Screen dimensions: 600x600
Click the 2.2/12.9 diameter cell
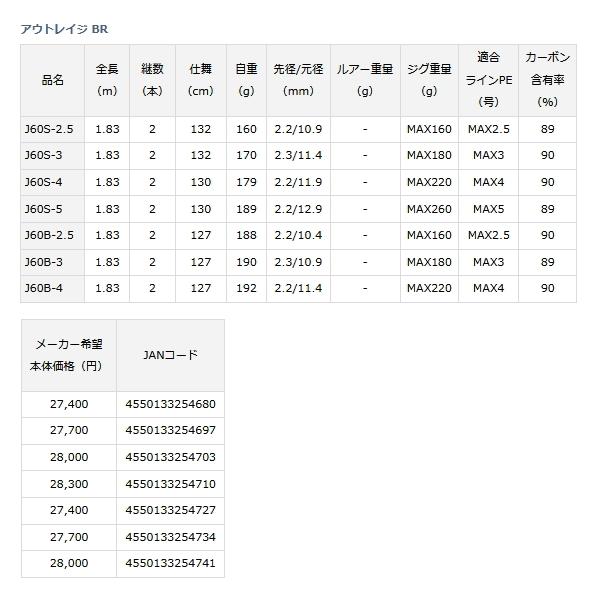(x=298, y=209)
